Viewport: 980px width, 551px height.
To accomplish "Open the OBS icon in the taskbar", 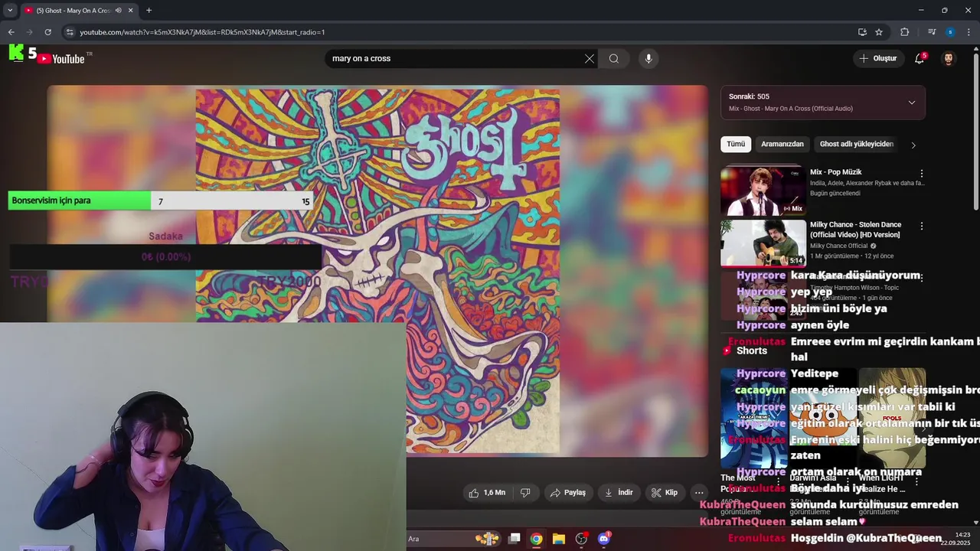I will [581, 539].
